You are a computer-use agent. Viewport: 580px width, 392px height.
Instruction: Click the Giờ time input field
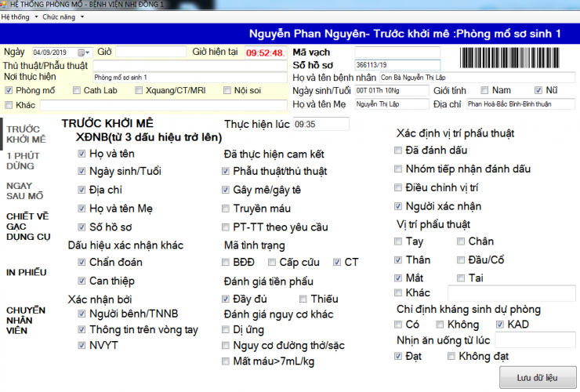(150, 52)
